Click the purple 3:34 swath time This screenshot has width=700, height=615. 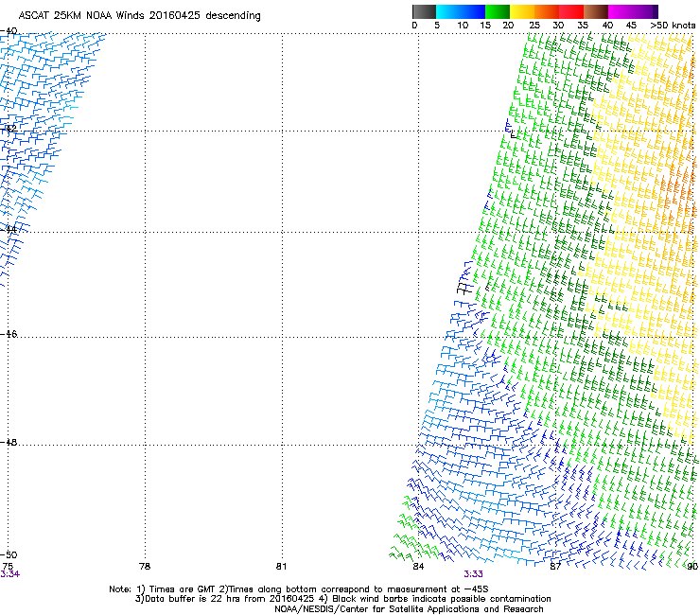click(x=9, y=574)
